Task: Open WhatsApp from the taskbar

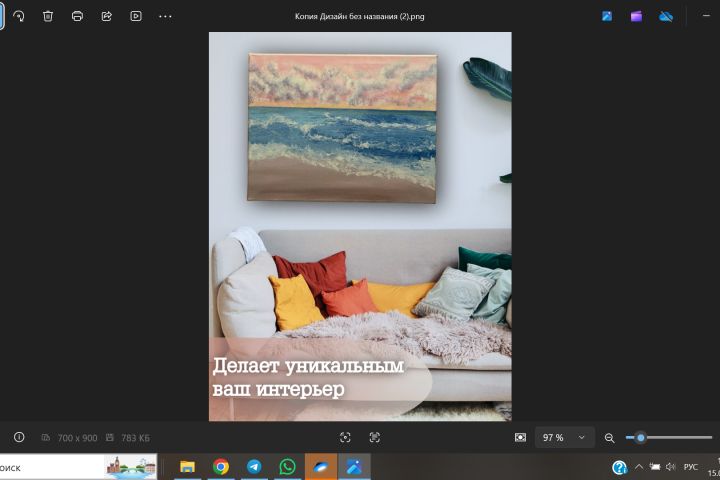Action: (x=287, y=467)
